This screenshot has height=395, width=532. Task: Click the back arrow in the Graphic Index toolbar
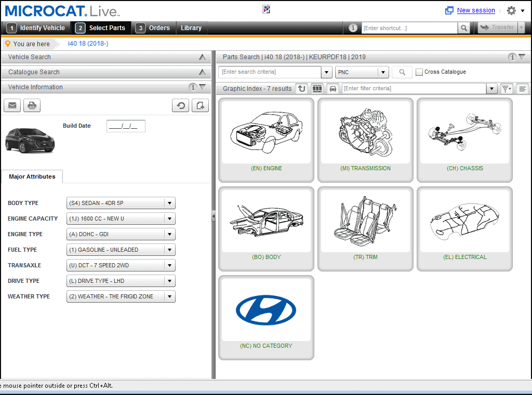click(x=301, y=88)
